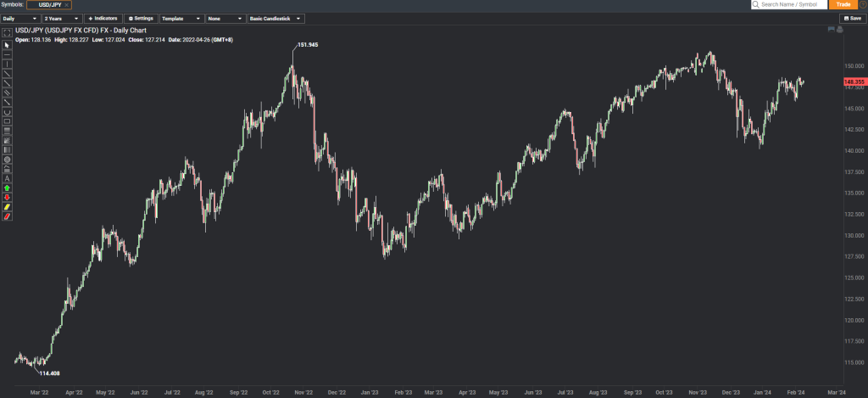Switch to the USD/JPY symbol tab
The height and width of the screenshot is (398, 868).
(44, 5)
